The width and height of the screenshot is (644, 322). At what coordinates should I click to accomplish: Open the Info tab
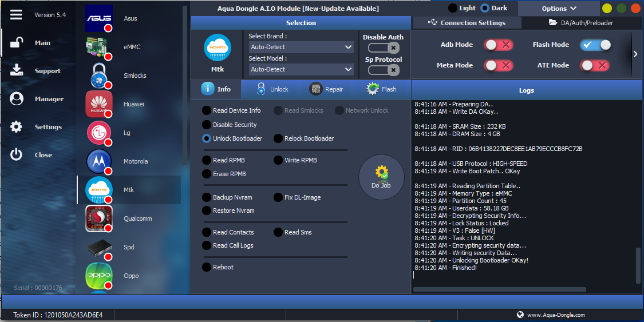(x=216, y=89)
